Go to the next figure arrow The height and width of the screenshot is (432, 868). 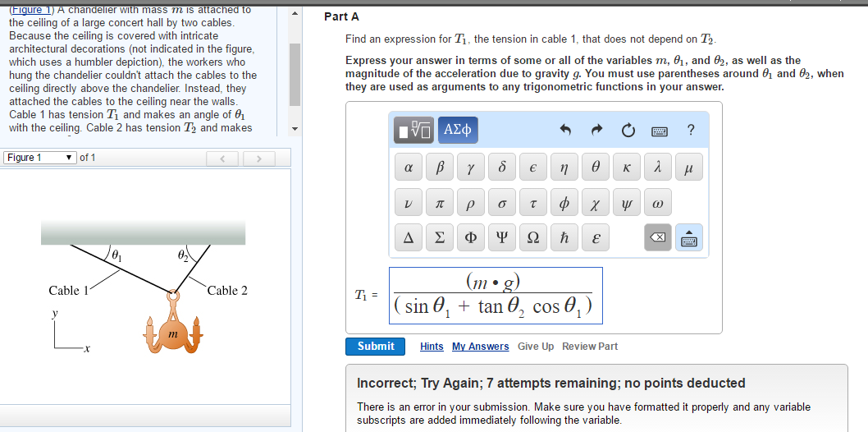(258, 158)
